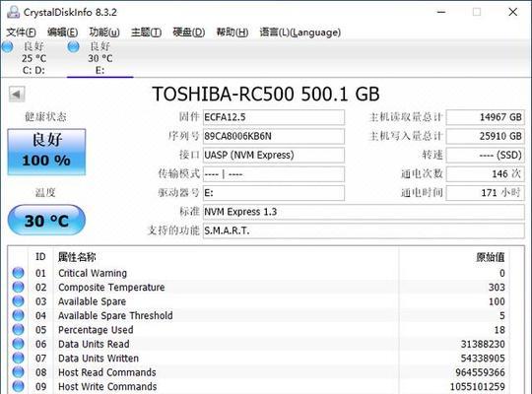Screen dimensions: 532x394
Task: Select the Data Units Read attribute name
Action: coord(94,344)
